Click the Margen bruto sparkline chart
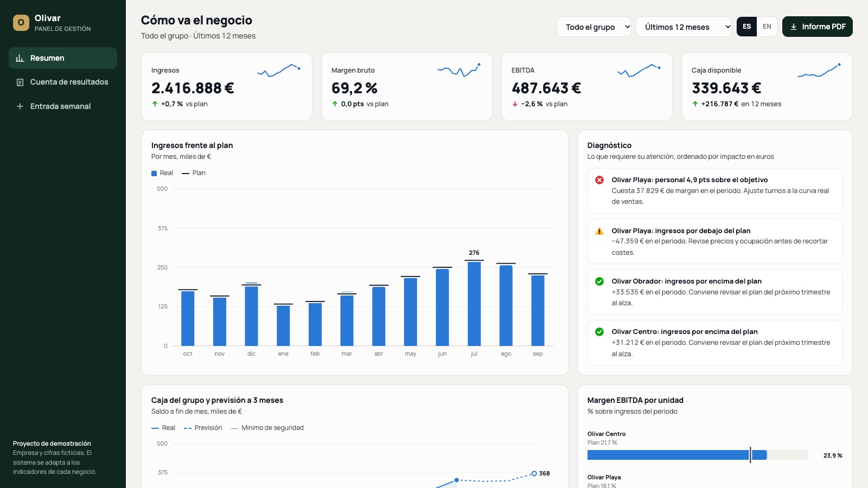The image size is (868, 488). tap(459, 70)
